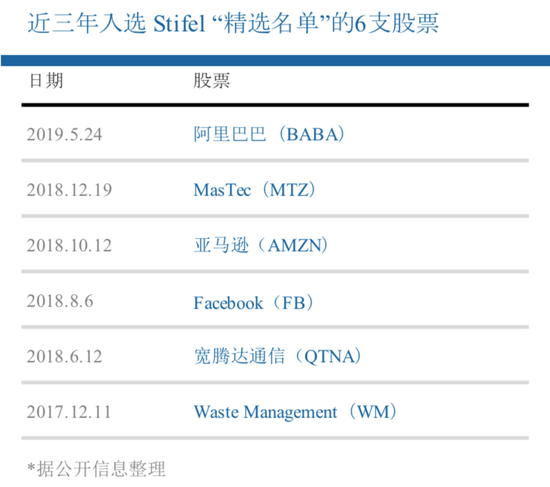This screenshot has width=550, height=487.
Task: Select the Amazon (AMZN) stock entry
Action: pyautogui.click(x=261, y=245)
